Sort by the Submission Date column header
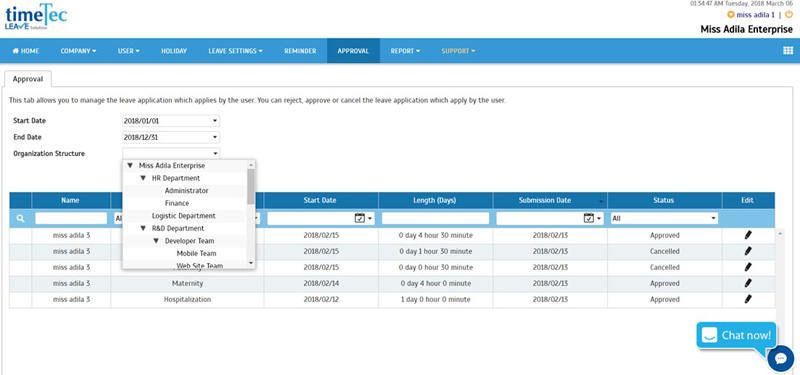Image resolution: width=800 pixels, height=375 pixels. (x=549, y=201)
